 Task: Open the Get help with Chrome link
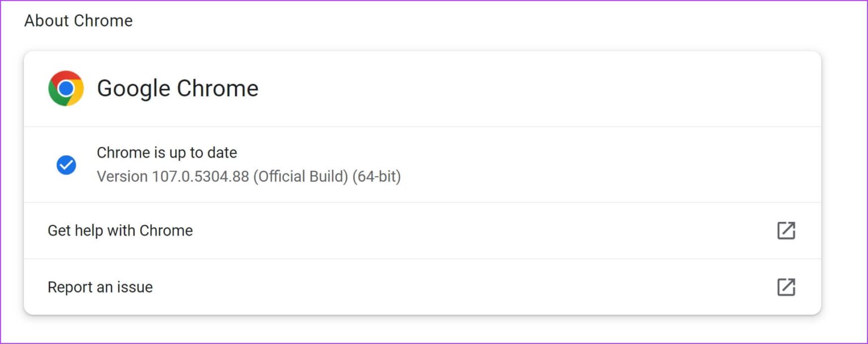120,230
